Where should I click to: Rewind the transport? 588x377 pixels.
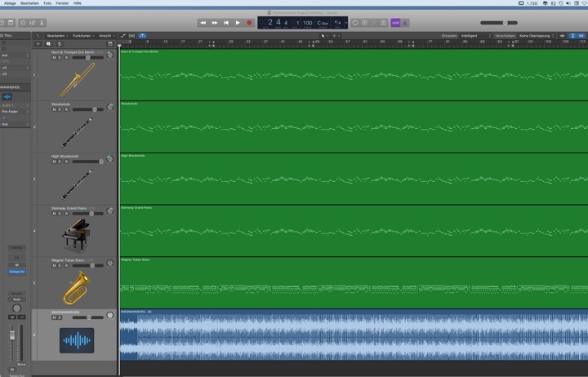(x=203, y=23)
